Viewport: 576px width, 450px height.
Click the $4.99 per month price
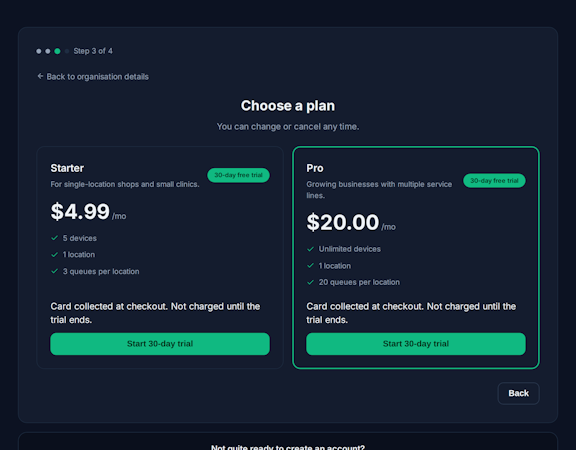pyautogui.click(x=88, y=212)
